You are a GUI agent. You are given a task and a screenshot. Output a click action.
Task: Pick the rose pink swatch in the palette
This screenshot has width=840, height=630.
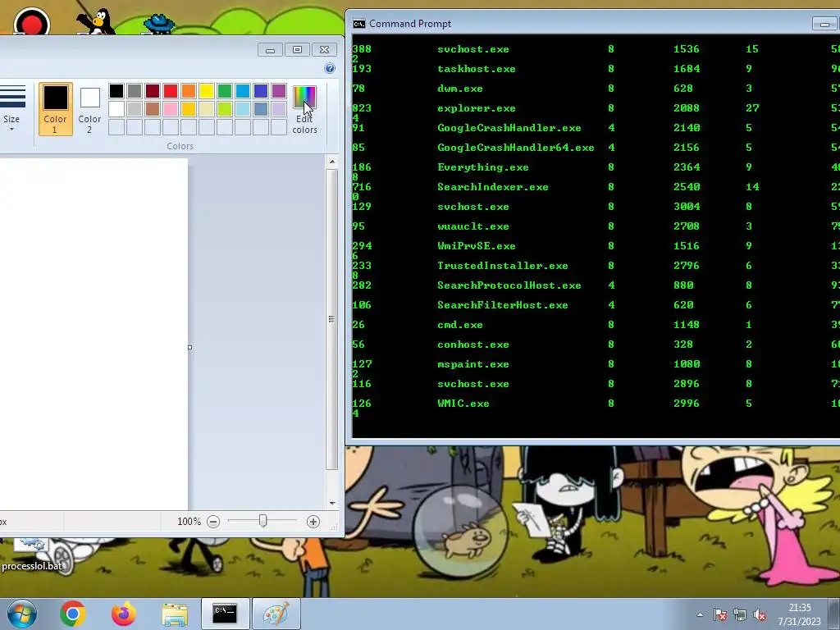[171, 109]
